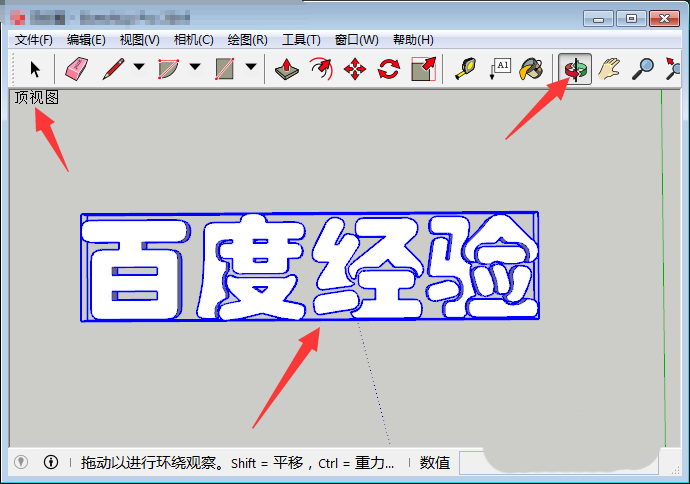690x484 pixels.
Task: Activate the Push/Pull tool
Action: [286, 69]
